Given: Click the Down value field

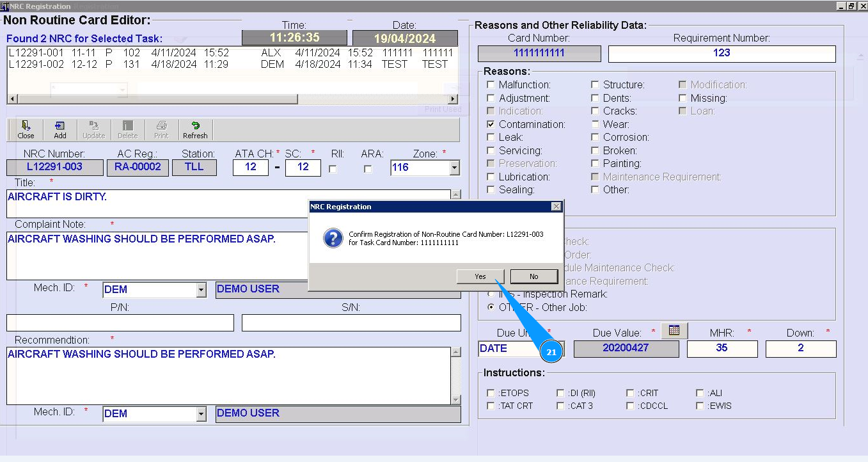Looking at the screenshot, I should (801, 349).
